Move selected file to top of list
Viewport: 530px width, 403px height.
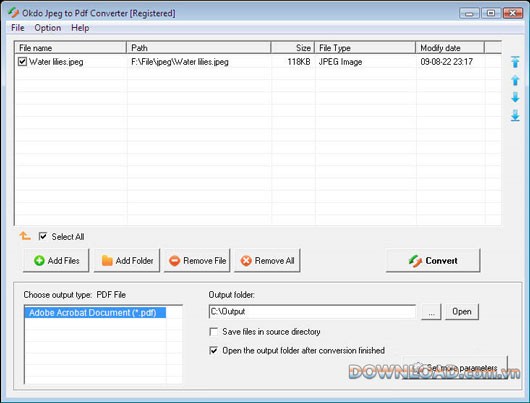coord(515,62)
